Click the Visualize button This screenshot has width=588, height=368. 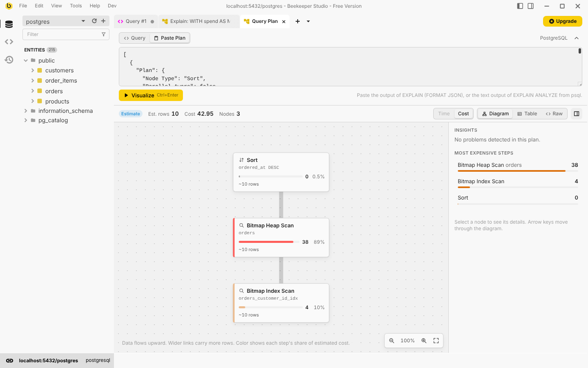(x=151, y=95)
